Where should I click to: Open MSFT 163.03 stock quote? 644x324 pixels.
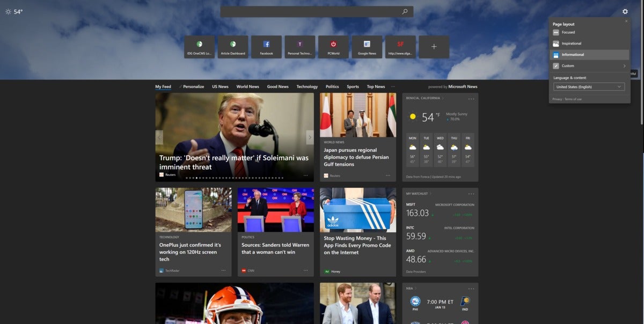440,210
